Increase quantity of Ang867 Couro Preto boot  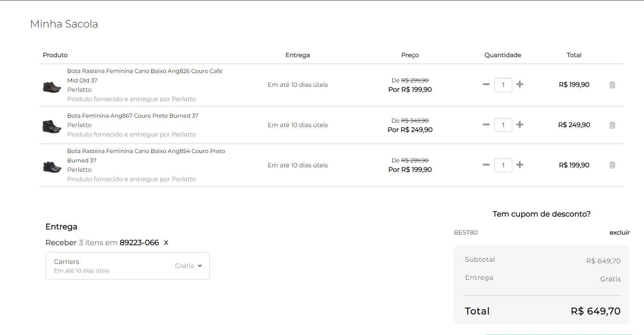coord(520,125)
